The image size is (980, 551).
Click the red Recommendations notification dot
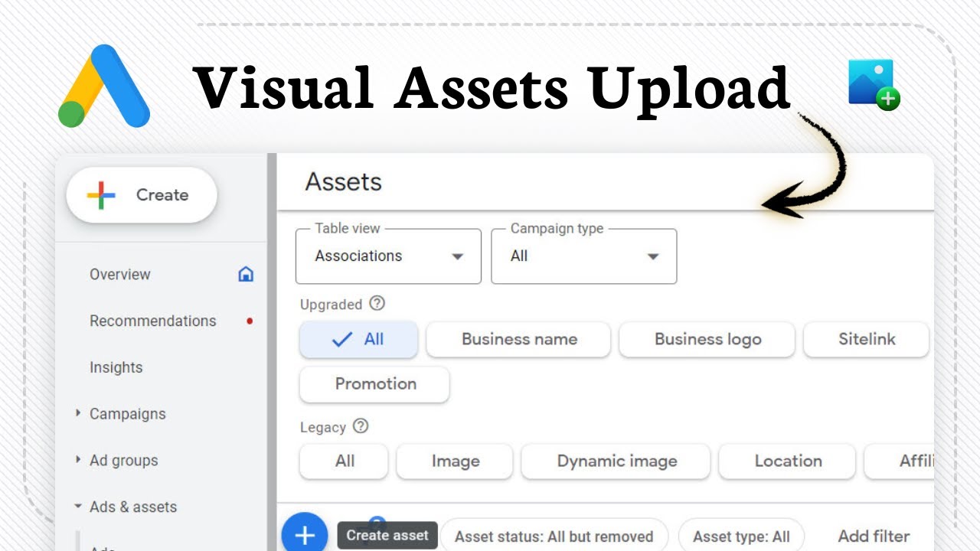[250, 321]
